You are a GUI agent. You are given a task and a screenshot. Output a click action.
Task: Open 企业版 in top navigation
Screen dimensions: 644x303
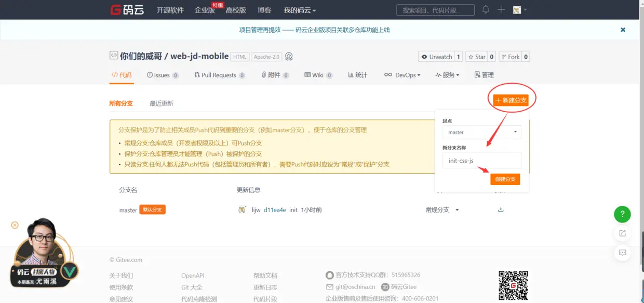click(x=205, y=10)
